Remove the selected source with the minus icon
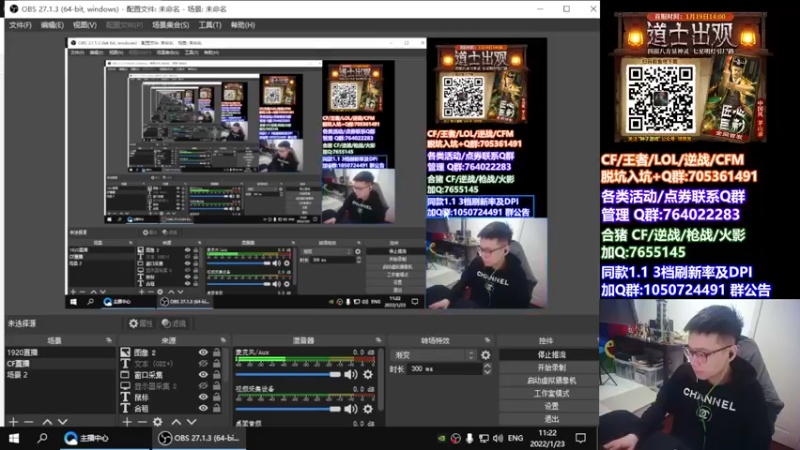 [142, 422]
